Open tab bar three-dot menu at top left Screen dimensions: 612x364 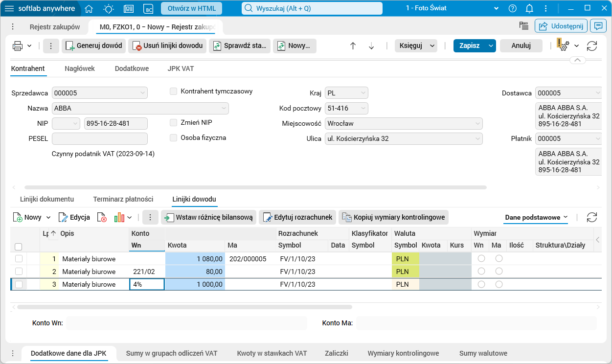[13, 27]
